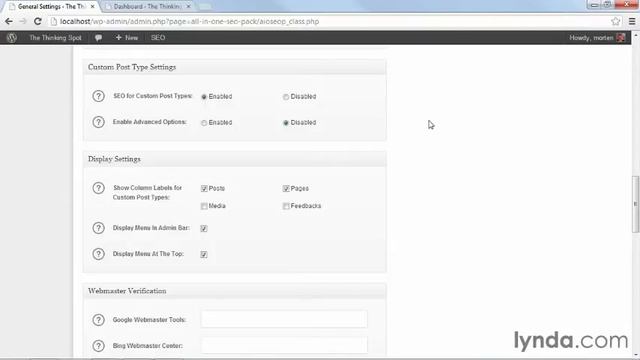Collapse the Display Settings header

coord(235,159)
